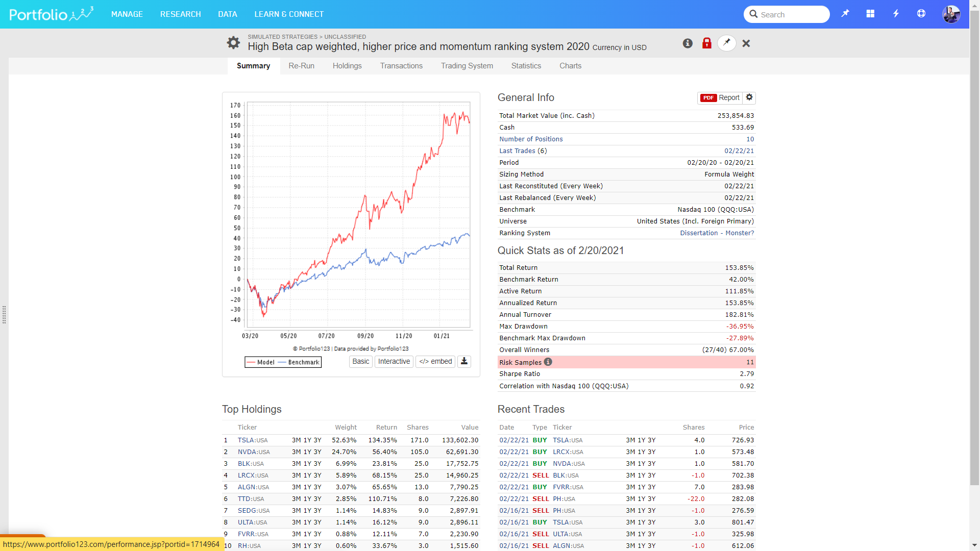Open the LEARN & CONNECT menu

[289, 14]
